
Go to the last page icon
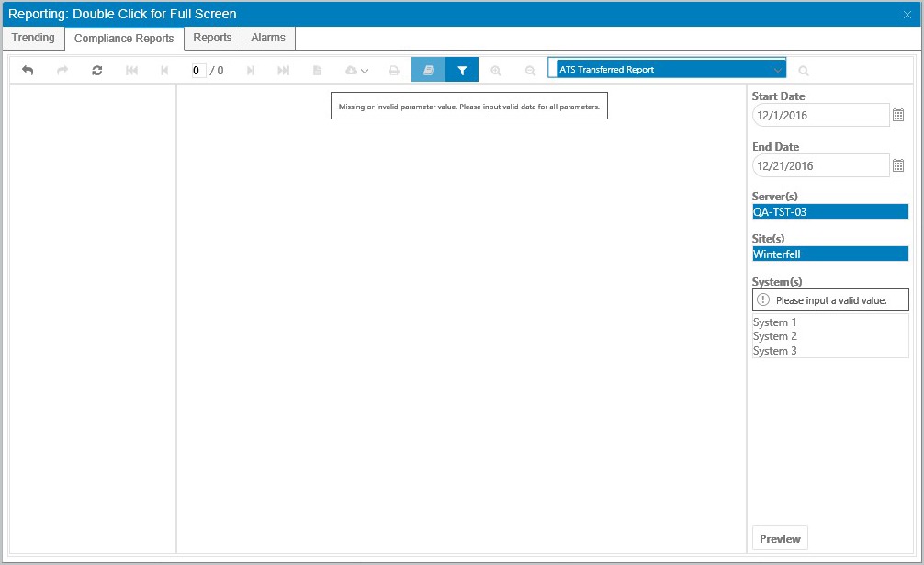284,70
